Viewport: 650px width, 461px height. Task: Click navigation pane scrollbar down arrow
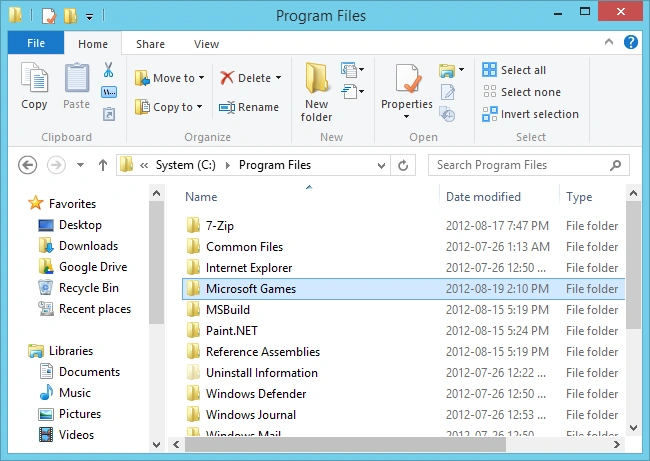tap(157, 445)
